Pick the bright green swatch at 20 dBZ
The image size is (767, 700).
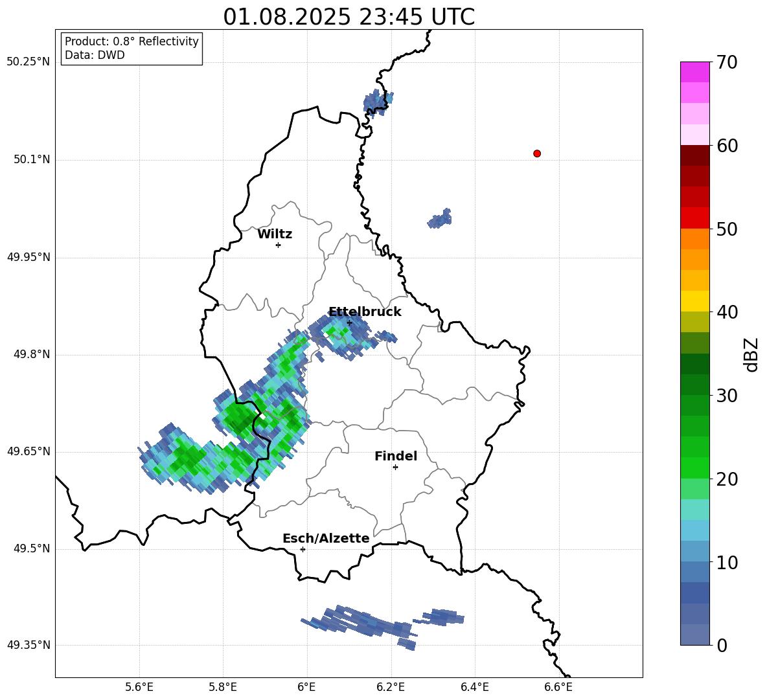(695, 468)
